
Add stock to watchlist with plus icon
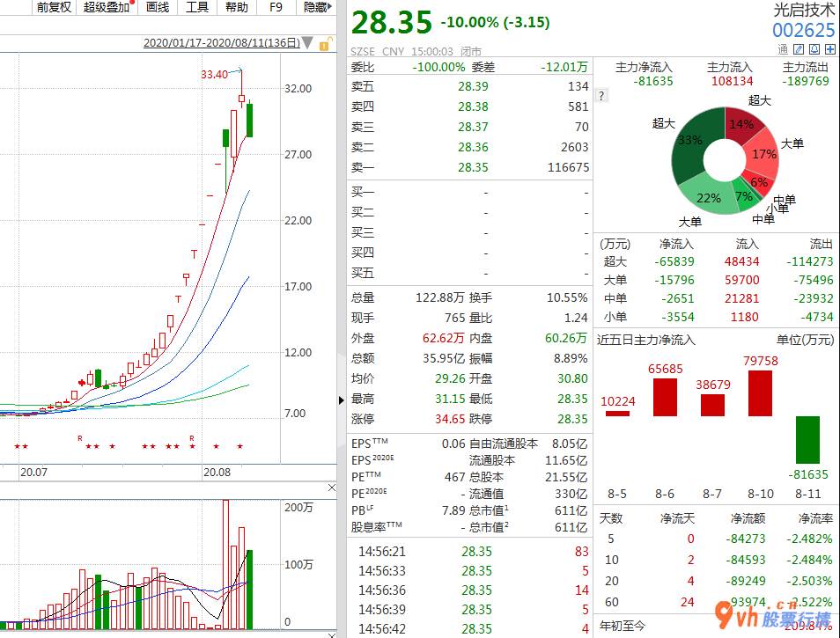pos(829,49)
